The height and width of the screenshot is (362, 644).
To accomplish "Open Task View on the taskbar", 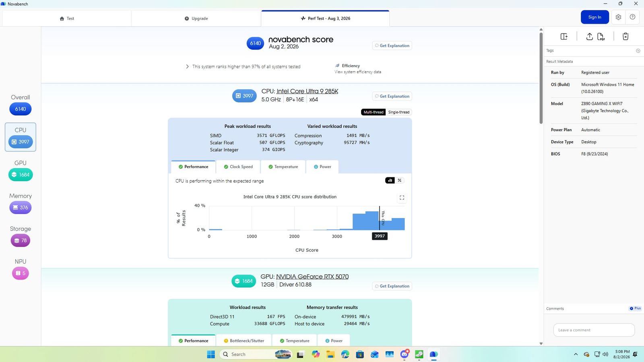I will pos(300,354).
